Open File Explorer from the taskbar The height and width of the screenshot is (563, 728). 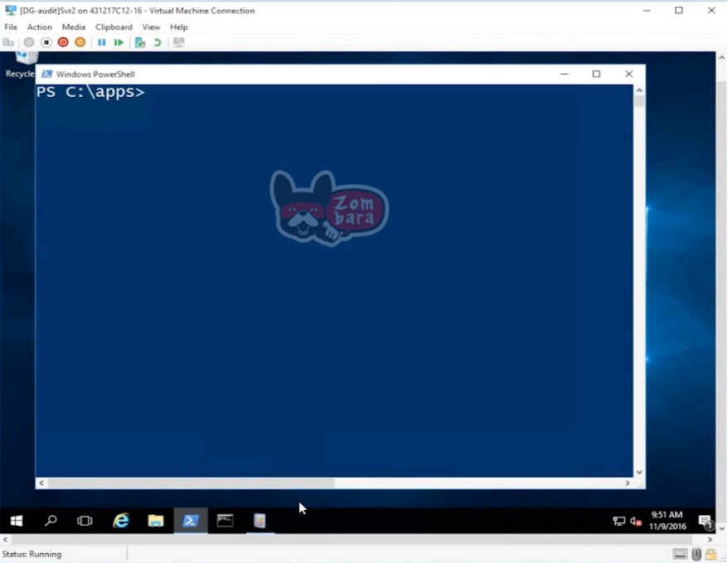pos(156,521)
